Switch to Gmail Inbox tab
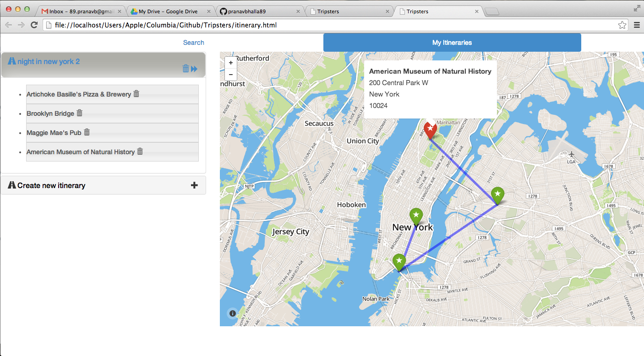 click(x=79, y=11)
